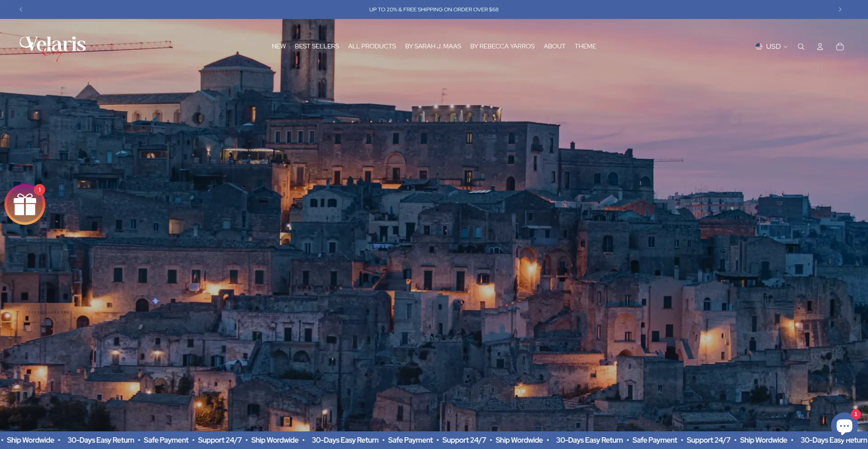Click the gift rewards icon
The image size is (868, 449).
tap(25, 205)
